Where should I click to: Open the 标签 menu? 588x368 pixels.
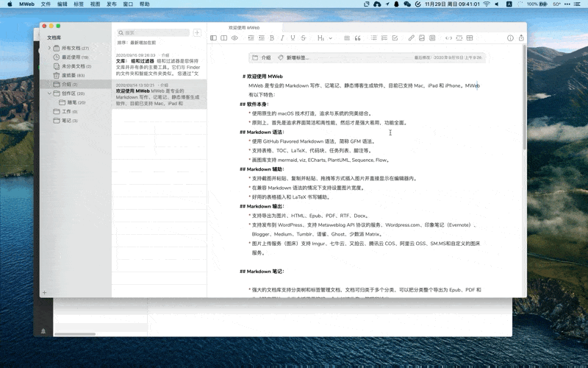[79, 4]
